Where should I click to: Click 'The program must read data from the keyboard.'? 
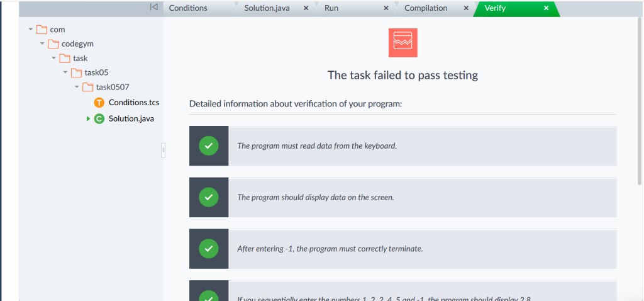317,145
